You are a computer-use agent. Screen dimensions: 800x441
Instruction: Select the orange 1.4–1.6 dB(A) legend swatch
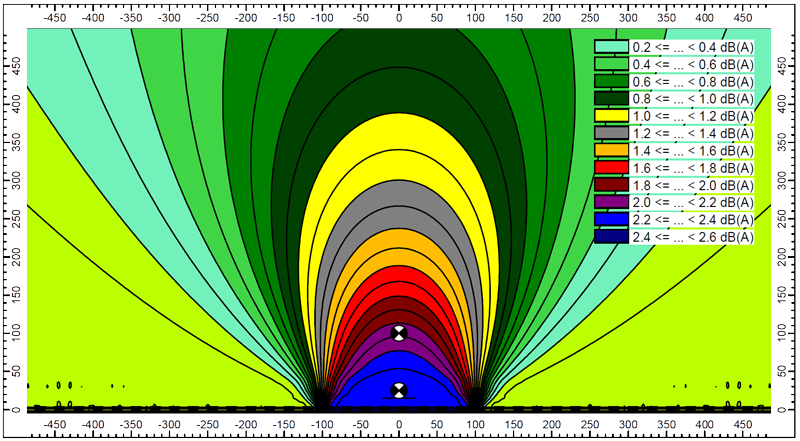610,150
